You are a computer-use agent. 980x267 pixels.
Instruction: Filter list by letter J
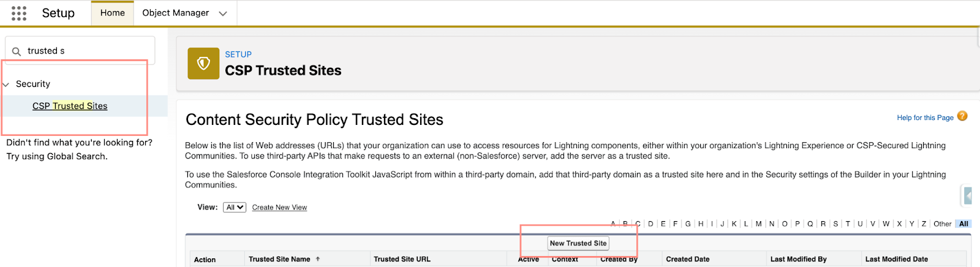point(722,224)
